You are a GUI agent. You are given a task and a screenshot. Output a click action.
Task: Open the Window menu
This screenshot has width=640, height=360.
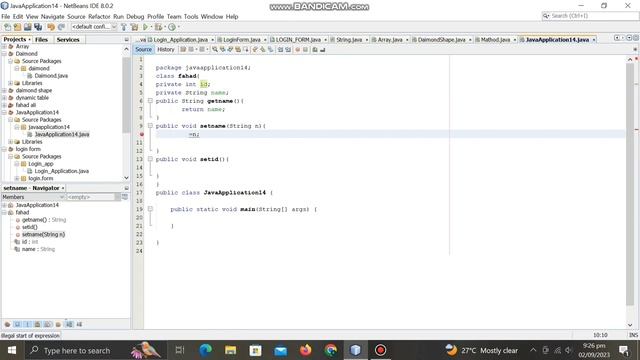pyautogui.click(x=212, y=17)
